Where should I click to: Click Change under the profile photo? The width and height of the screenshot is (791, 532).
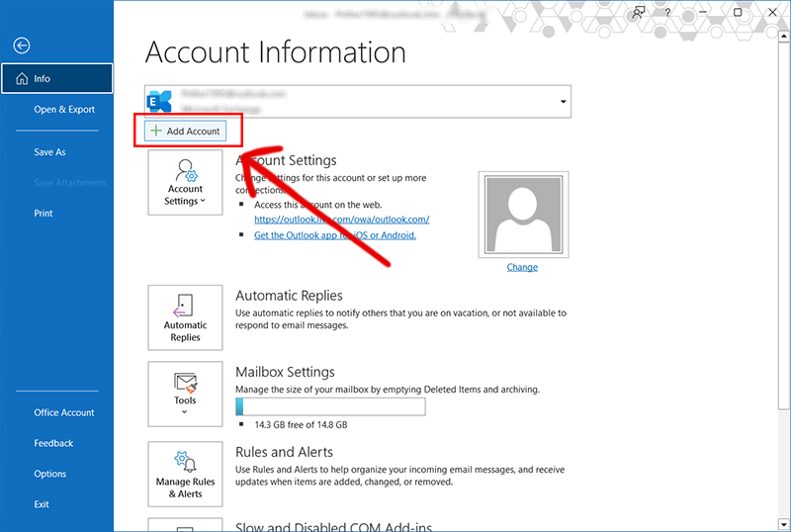pos(522,267)
